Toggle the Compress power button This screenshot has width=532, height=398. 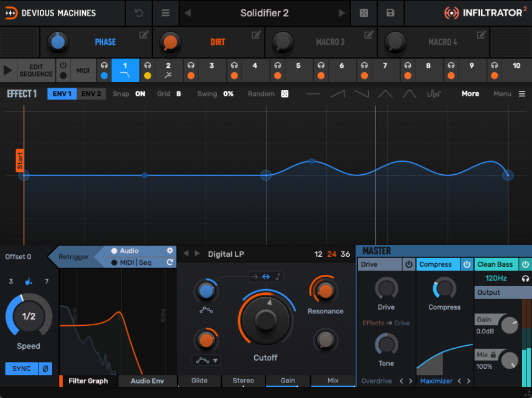click(467, 264)
